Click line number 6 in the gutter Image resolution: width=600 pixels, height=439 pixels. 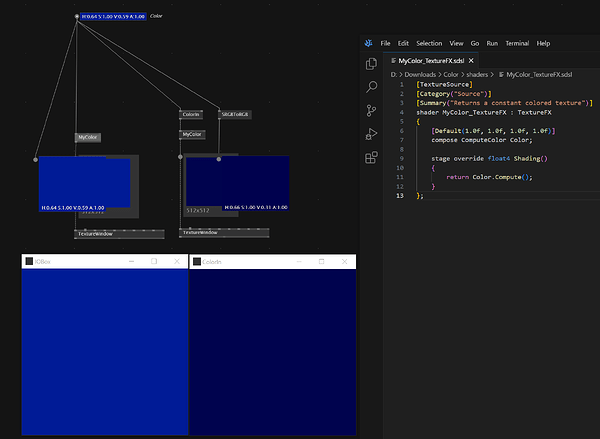(402, 131)
